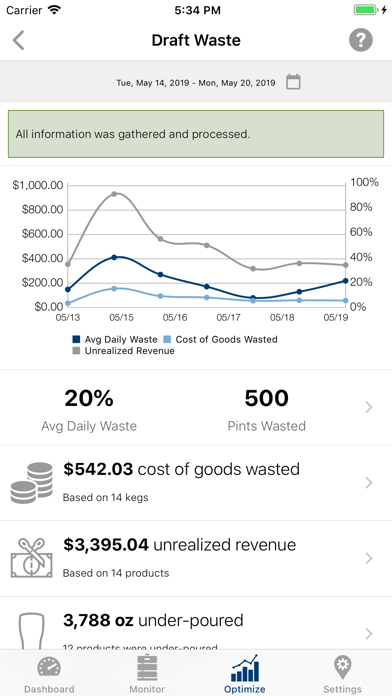Tap the May 14 - May 20 date range

[x=196, y=83]
